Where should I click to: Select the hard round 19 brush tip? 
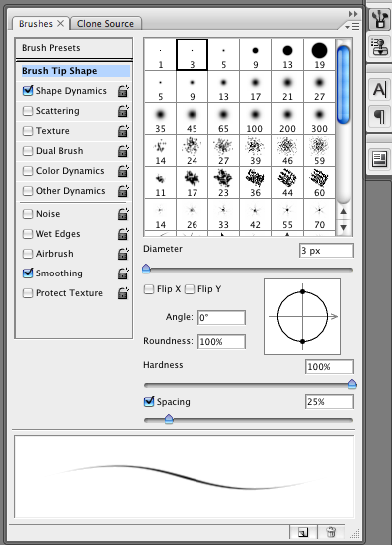click(x=319, y=55)
